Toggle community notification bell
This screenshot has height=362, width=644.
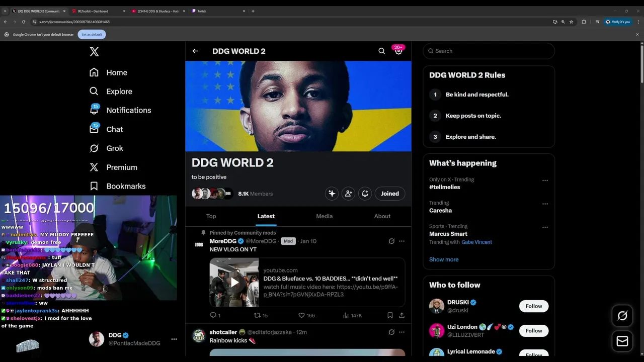pos(365,194)
